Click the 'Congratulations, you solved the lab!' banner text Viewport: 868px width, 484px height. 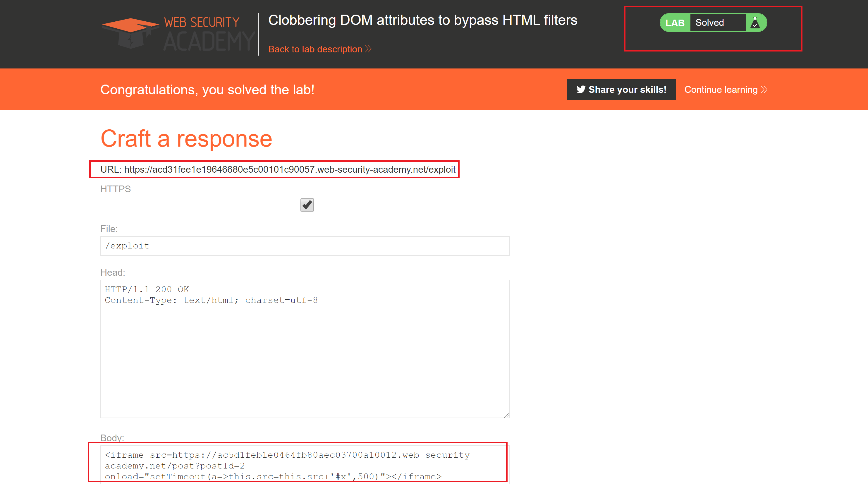pos(207,90)
